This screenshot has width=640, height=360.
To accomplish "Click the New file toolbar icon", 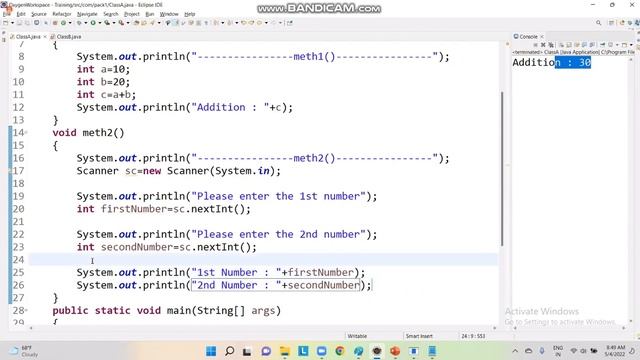I will point(6,23).
